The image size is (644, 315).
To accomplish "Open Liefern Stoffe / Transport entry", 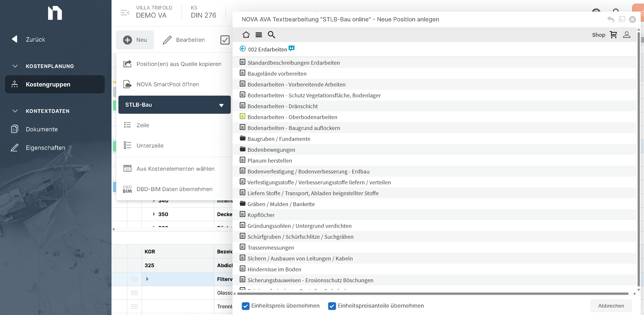I will [313, 193].
